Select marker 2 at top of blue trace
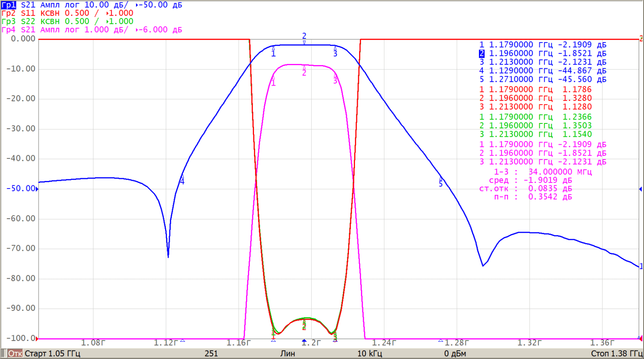Screen dimensions: 644x359 tap(304, 42)
